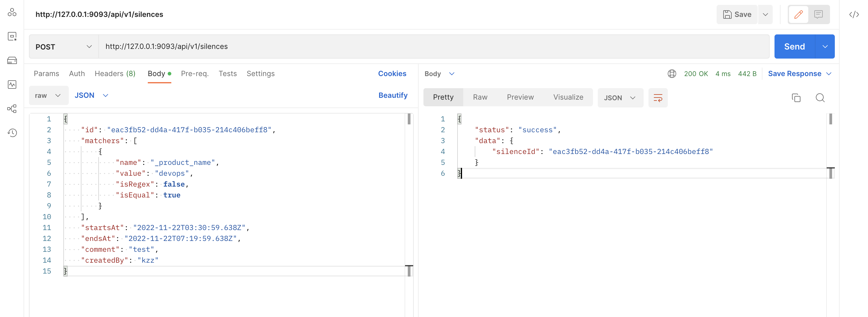Select the Visualize response view
The width and height of the screenshot is (868, 317).
[x=568, y=98]
